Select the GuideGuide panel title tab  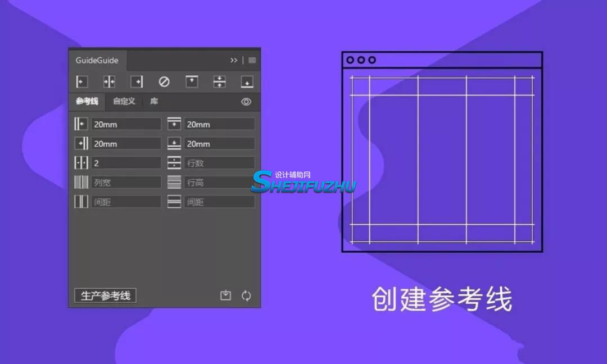click(x=97, y=60)
